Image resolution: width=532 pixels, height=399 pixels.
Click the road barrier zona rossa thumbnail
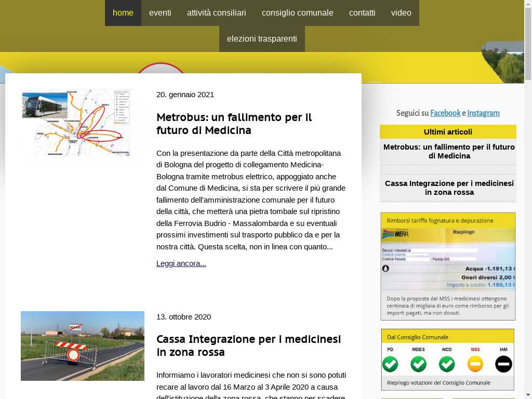point(83,345)
